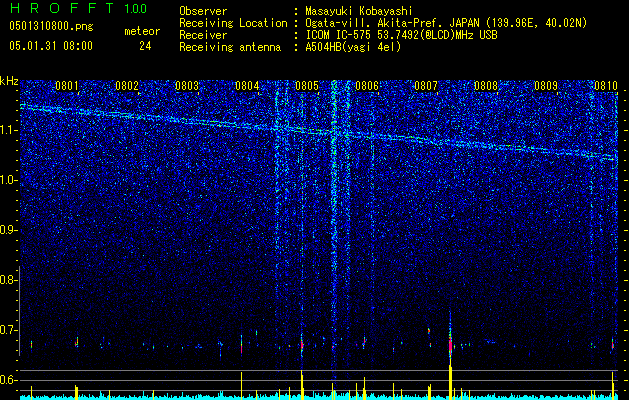Click the 0.7 frequency axis label
The height and width of the screenshot is (400, 629).
tap(9, 330)
